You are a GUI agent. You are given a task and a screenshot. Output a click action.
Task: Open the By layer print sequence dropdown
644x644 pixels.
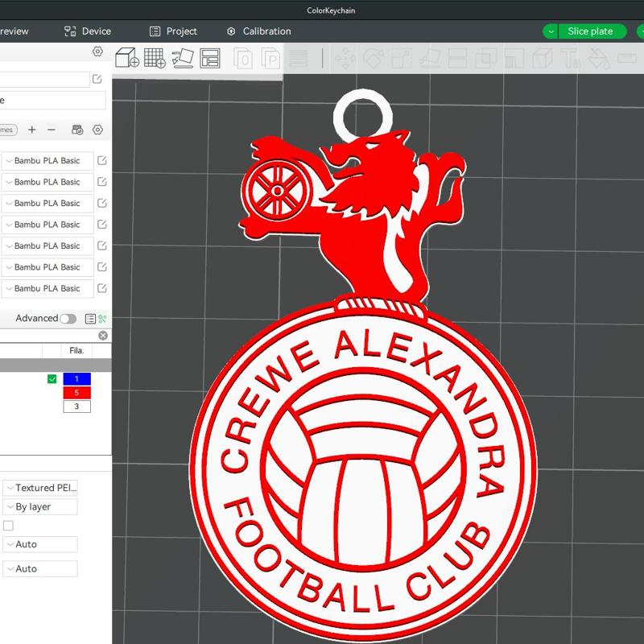tap(40, 507)
